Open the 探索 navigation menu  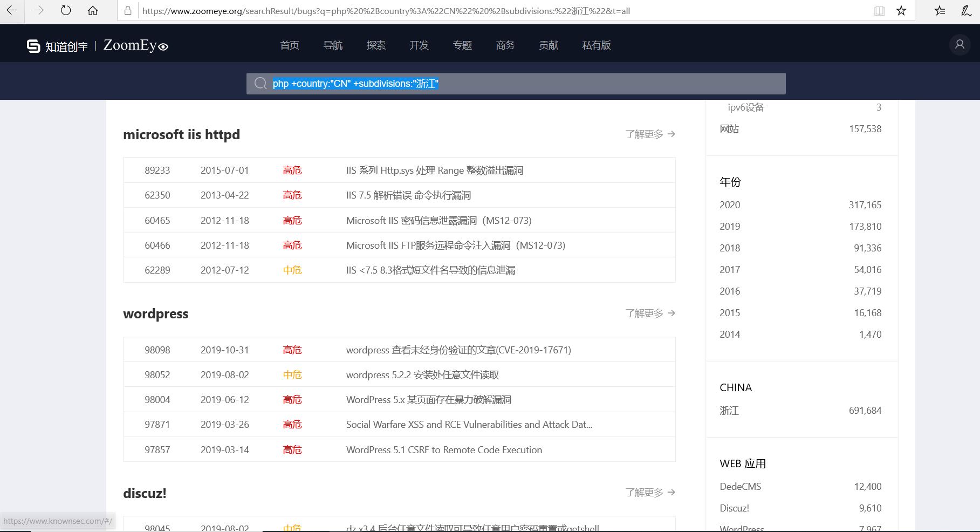376,45
